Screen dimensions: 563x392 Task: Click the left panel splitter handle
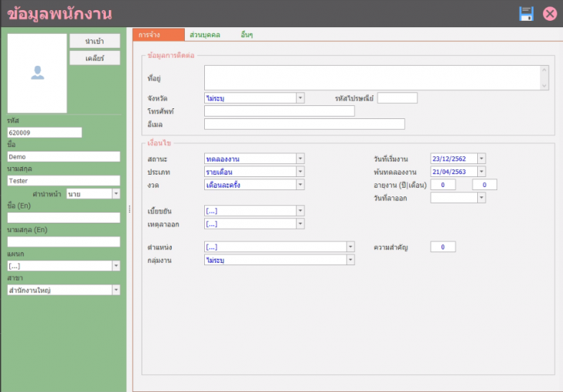[129, 210]
